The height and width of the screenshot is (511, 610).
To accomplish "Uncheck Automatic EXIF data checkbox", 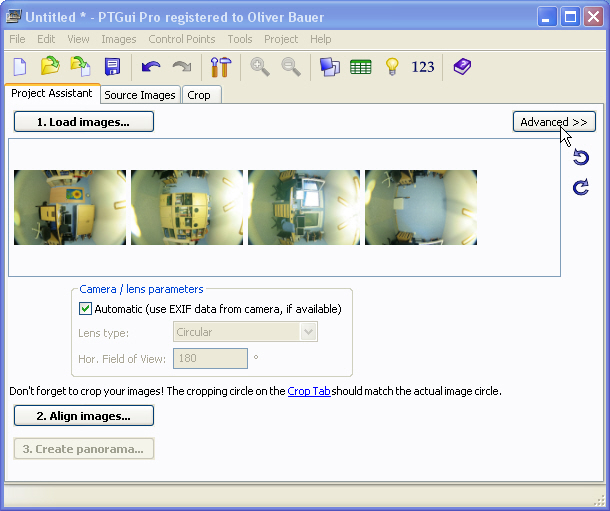I will 85,309.
